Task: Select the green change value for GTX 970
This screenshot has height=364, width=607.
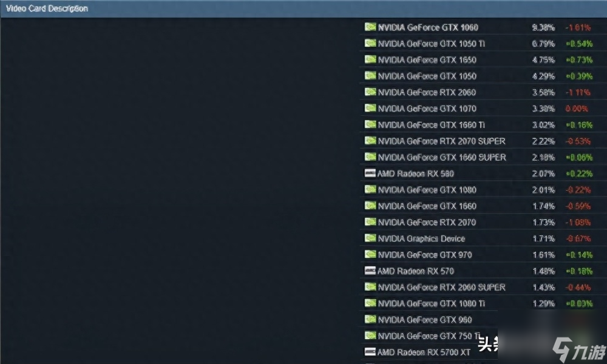Action: [579, 255]
